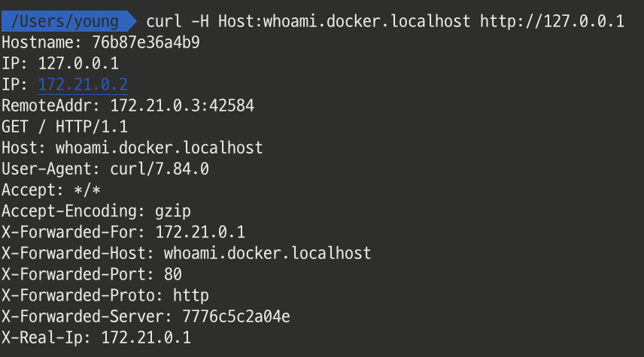Click the IP: 127.0.0.1 output line
Screen dimensions: 644x357
tap(60, 63)
